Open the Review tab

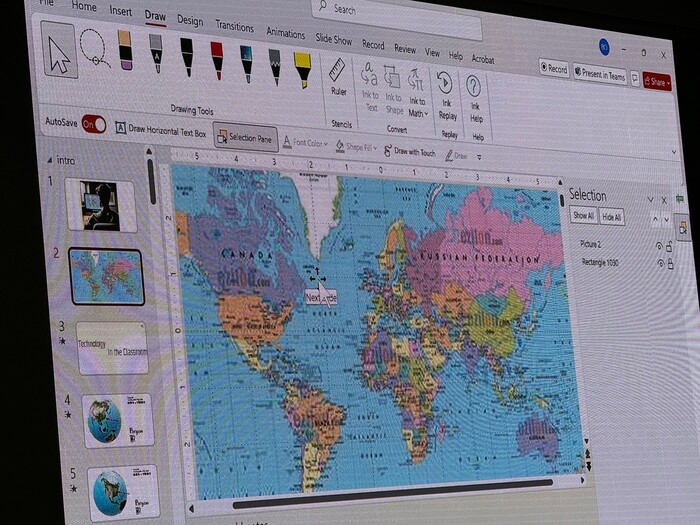click(405, 49)
